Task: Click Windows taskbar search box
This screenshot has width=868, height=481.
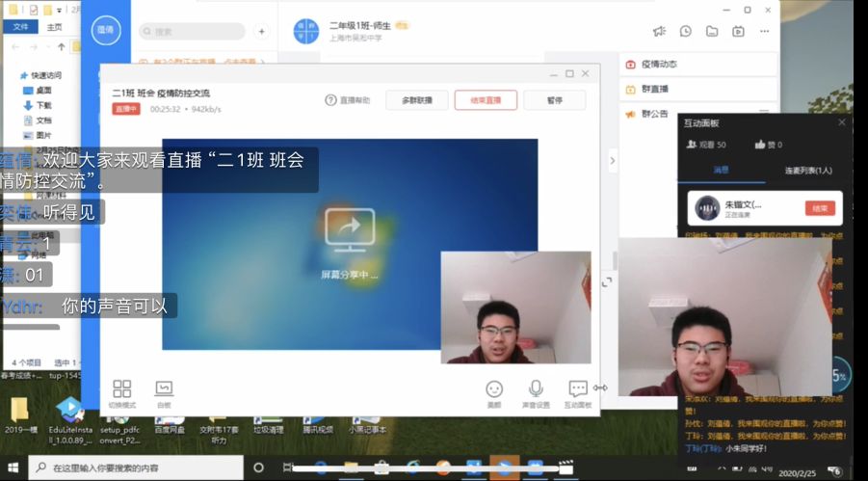Action: 135,468
